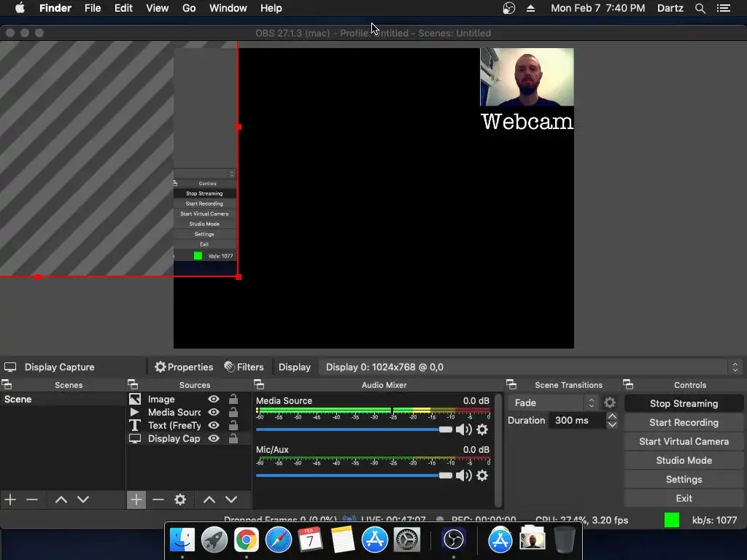The image size is (747, 560).
Task: Open the Window menu
Action: tap(228, 8)
